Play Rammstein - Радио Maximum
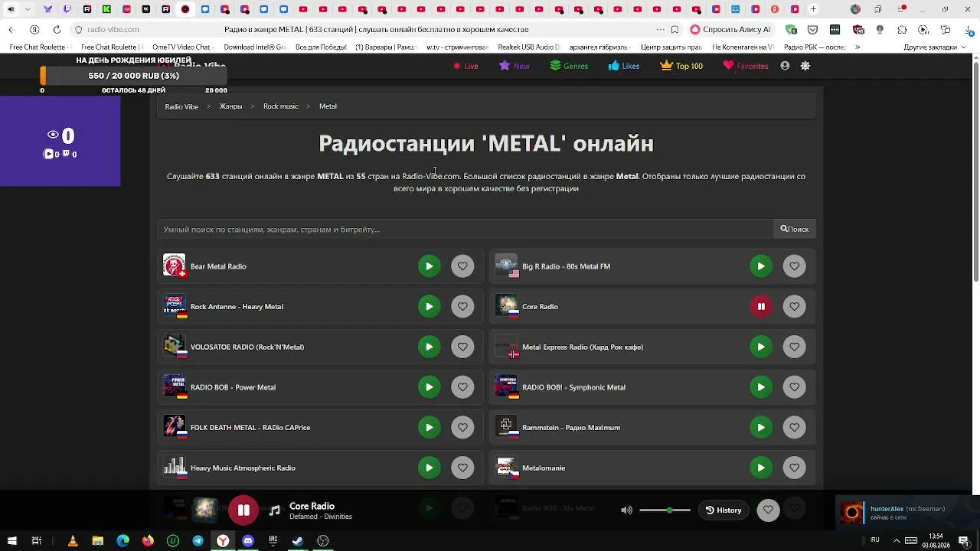This screenshot has height=551, width=980. coord(761,427)
